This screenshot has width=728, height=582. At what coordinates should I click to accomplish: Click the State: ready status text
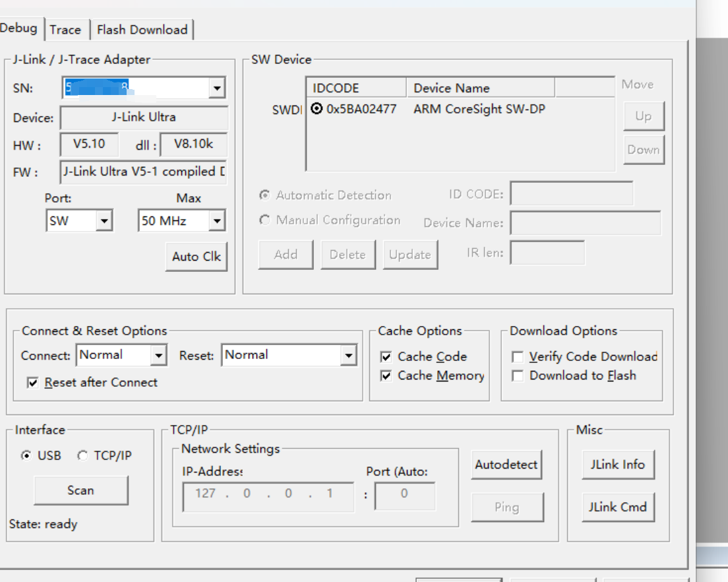point(43,525)
